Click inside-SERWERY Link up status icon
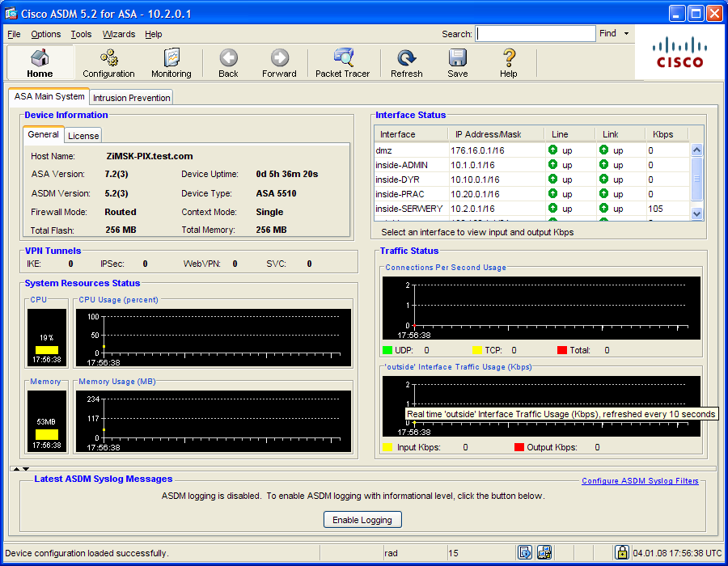This screenshot has height=566, width=728. click(x=603, y=208)
